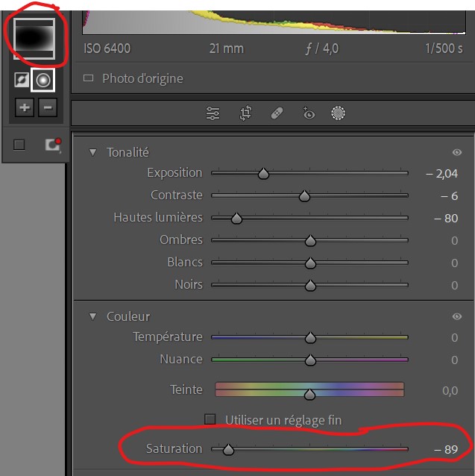Click the plus button to add to mask
This screenshot has height=476, width=475.
25,107
